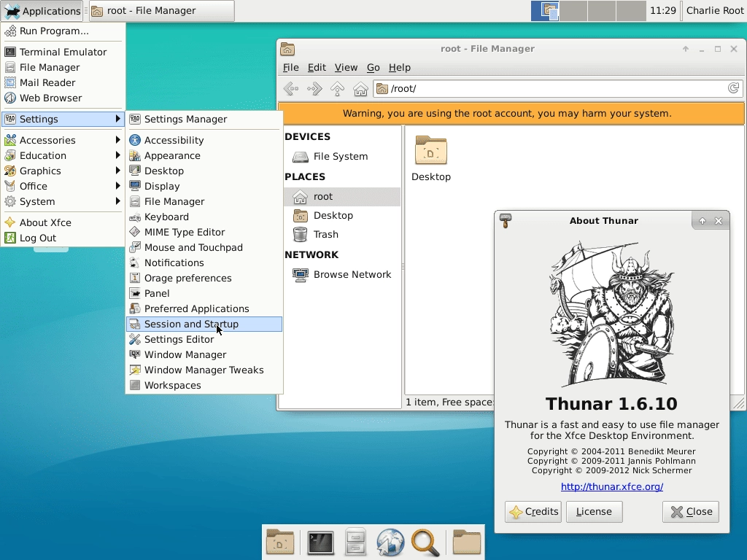This screenshot has height=560, width=747.
Task: Expand the Accessories submenu
Action: coord(63,141)
